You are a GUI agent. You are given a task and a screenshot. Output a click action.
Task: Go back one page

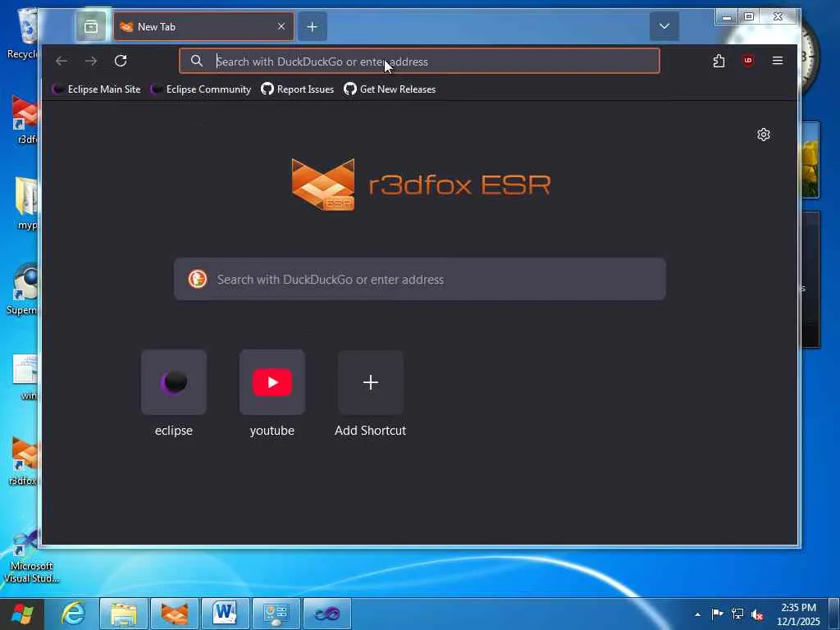coord(62,61)
